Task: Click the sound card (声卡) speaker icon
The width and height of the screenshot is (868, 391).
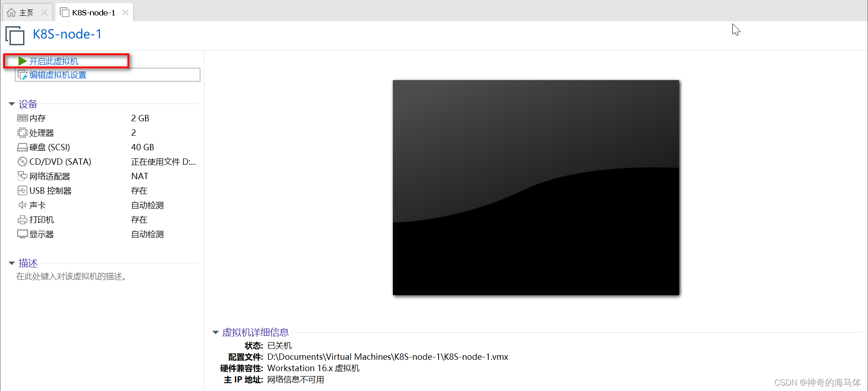Action: pos(23,205)
